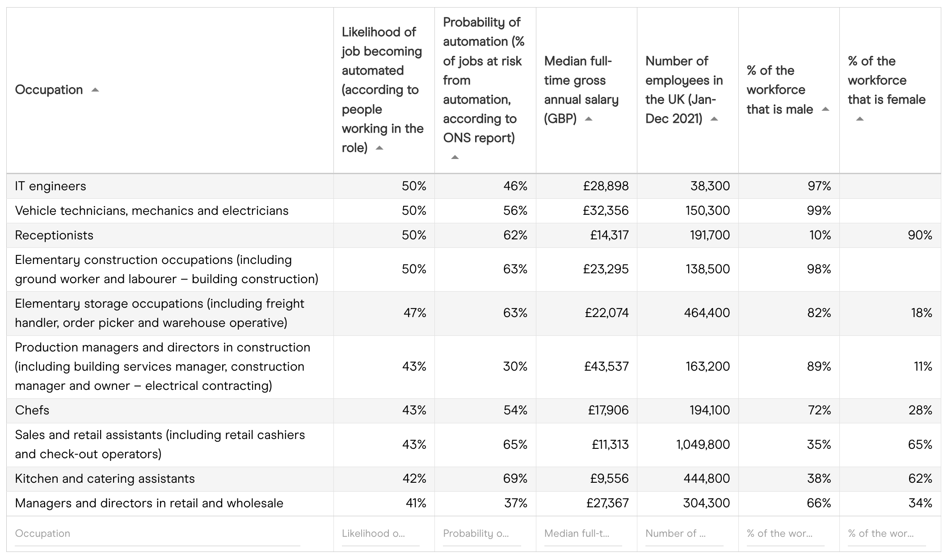
Task: Click the £43,537 salary cell
Action: point(606,367)
